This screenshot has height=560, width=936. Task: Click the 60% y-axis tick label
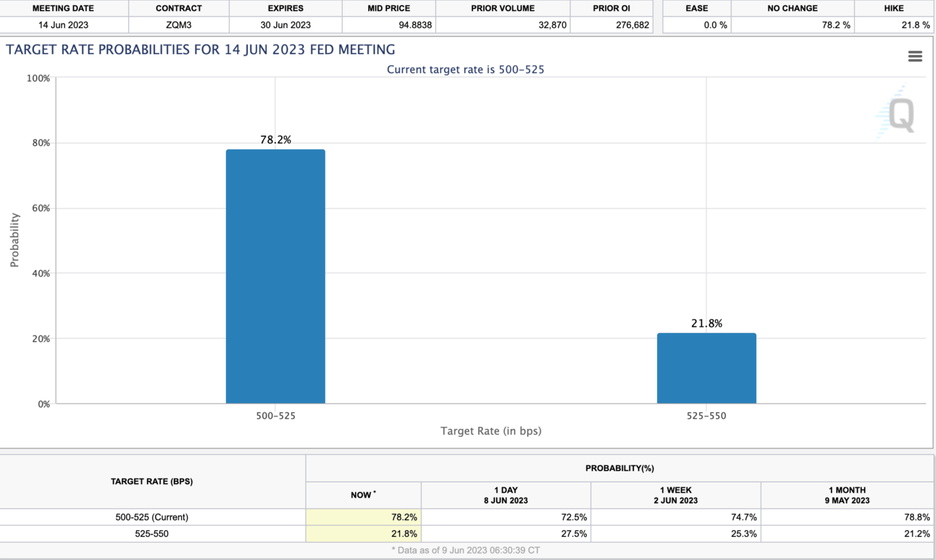41,208
